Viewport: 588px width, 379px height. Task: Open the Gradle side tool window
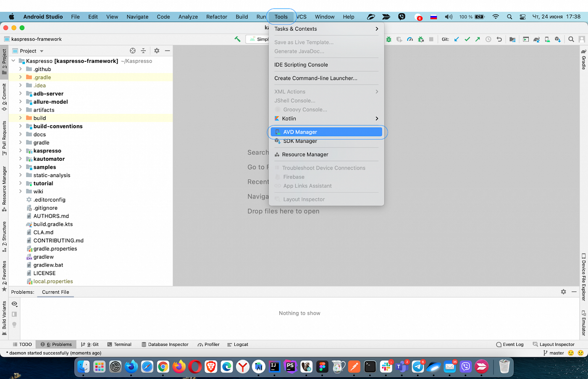583,59
